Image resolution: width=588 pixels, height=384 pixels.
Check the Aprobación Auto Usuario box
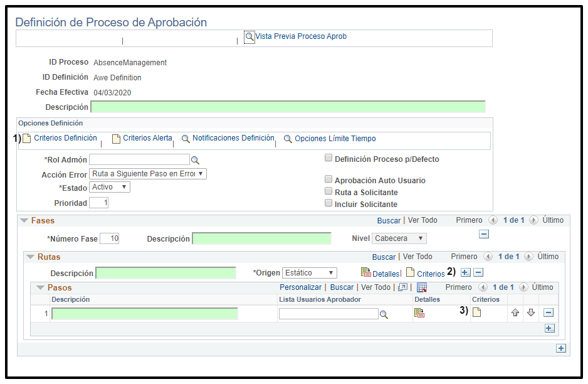pyautogui.click(x=328, y=180)
